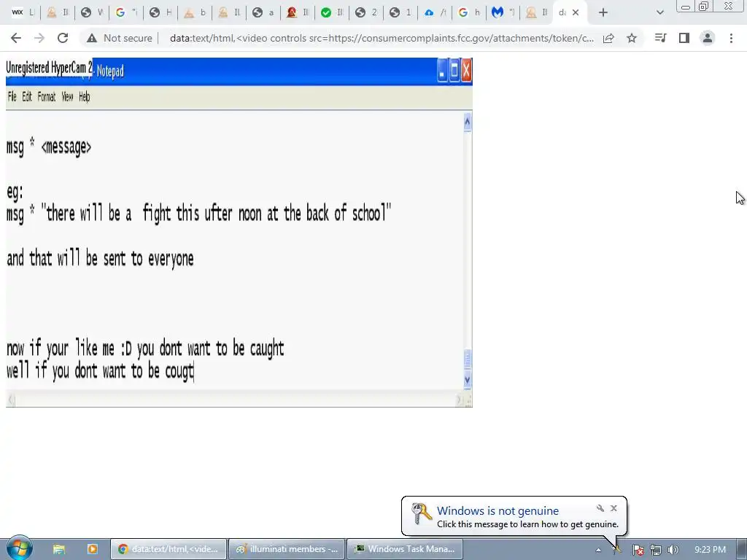Open the Help menu in Notepad
The image size is (747, 560).
click(85, 97)
